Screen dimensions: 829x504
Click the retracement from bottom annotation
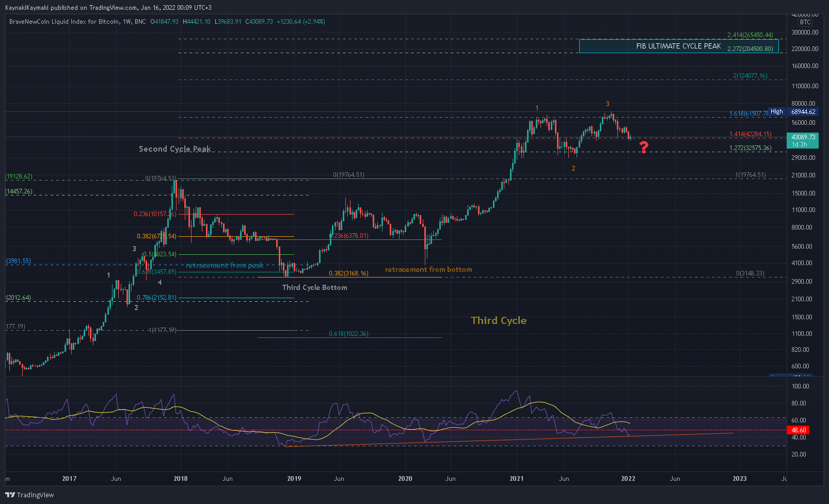(x=428, y=269)
